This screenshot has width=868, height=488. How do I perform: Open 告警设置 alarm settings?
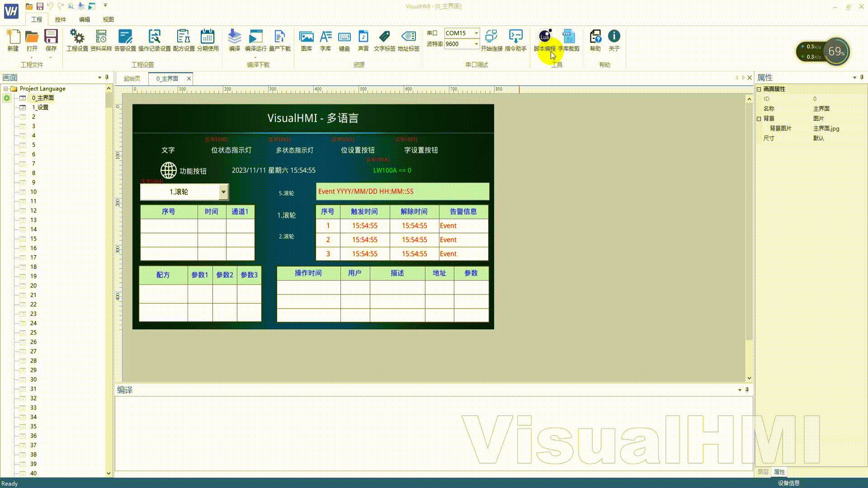tap(125, 40)
